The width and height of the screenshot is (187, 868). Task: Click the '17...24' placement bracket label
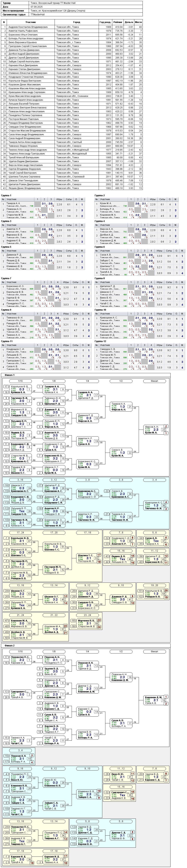click(20, 533)
